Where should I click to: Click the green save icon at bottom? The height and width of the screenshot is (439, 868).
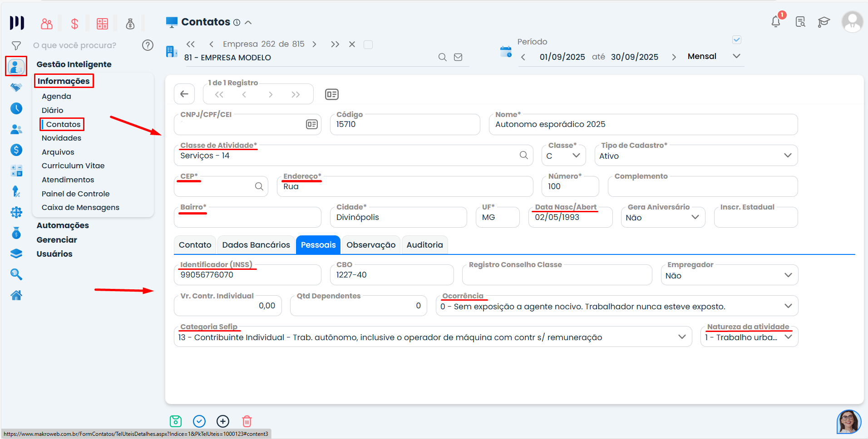(x=176, y=421)
